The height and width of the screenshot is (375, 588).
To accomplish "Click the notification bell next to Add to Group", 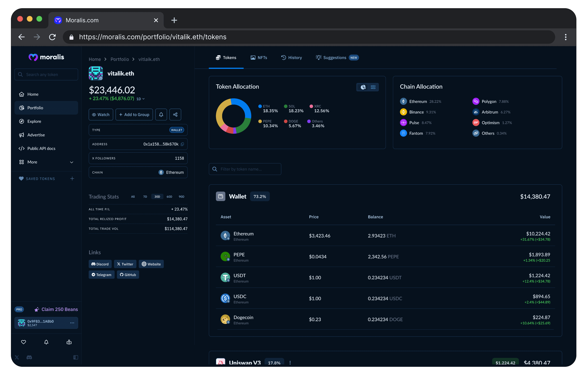I will (x=161, y=114).
